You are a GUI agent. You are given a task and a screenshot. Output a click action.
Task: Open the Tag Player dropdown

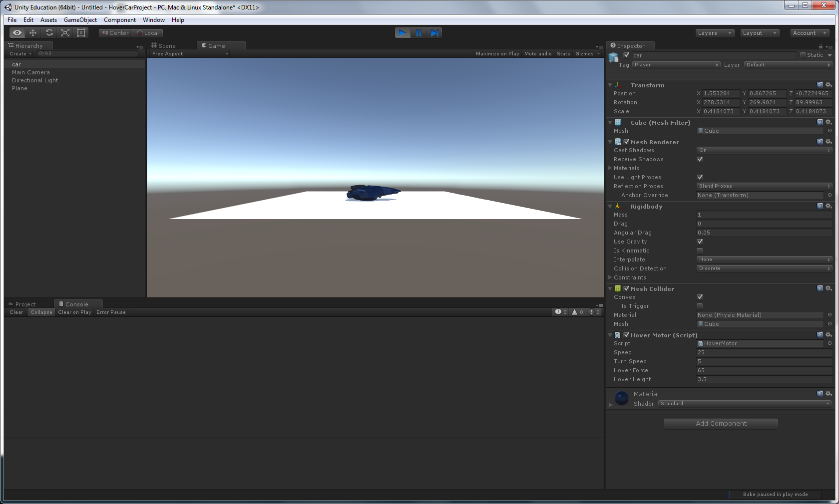pyautogui.click(x=676, y=65)
